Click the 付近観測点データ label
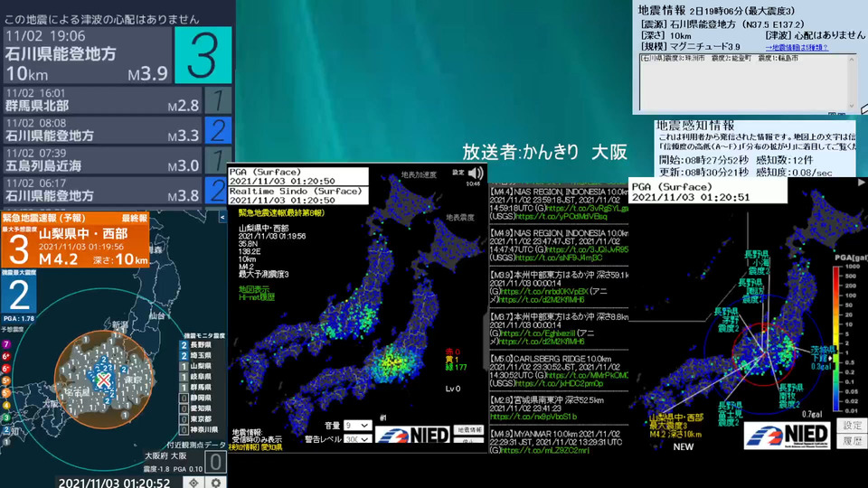This screenshot has height=488, width=868. tap(196, 445)
